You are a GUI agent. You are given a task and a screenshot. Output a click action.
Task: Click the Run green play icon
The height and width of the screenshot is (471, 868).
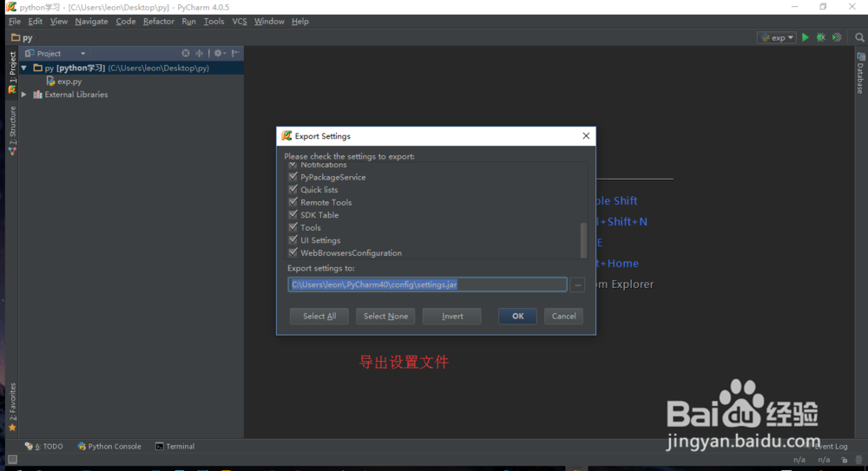[x=805, y=37]
